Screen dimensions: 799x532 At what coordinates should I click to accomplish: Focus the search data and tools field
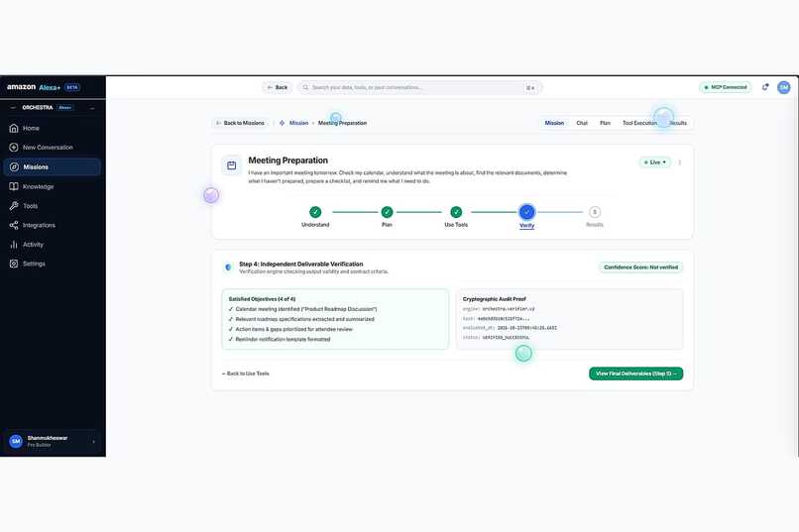pos(418,87)
